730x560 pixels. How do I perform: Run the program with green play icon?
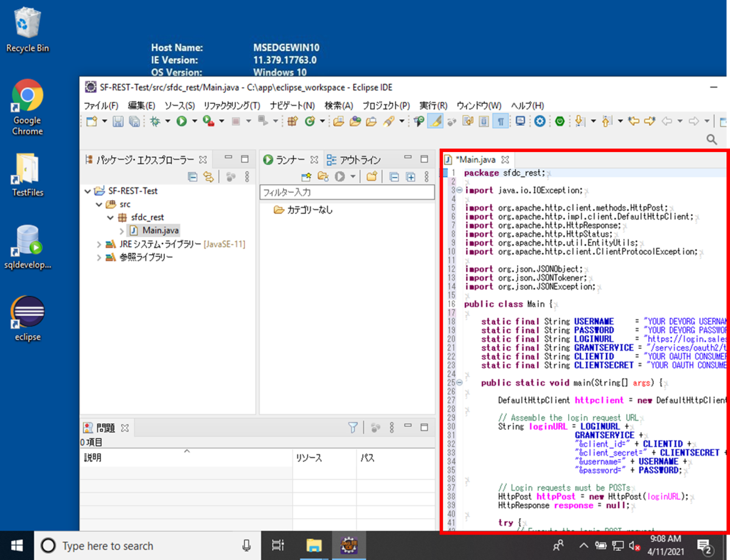pos(181,122)
